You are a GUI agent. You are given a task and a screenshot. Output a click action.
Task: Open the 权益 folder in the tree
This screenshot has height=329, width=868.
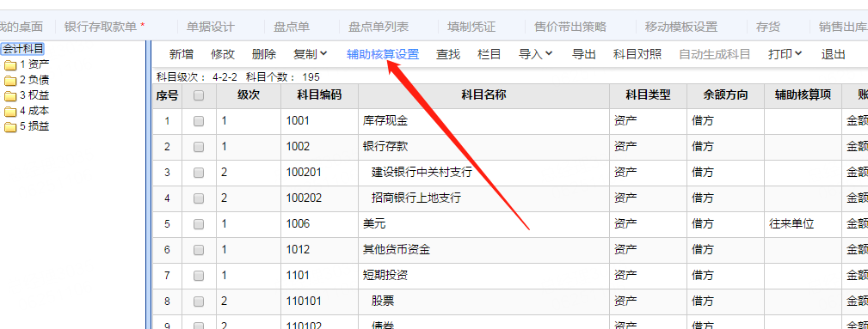[x=34, y=95]
